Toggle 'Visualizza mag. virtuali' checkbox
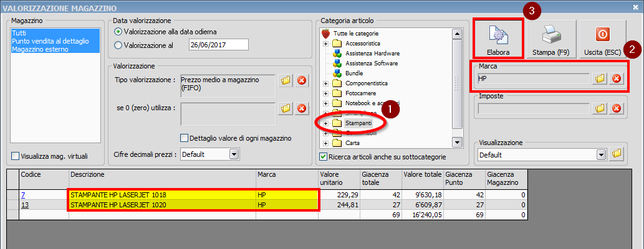The width and height of the screenshot is (644, 249). pos(15,156)
